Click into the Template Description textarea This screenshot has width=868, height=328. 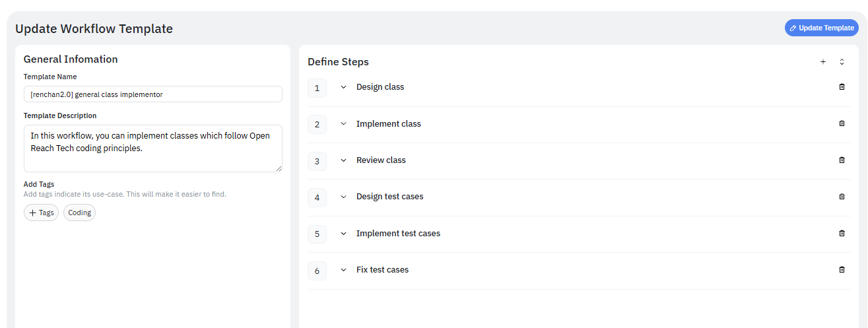point(152,148)
